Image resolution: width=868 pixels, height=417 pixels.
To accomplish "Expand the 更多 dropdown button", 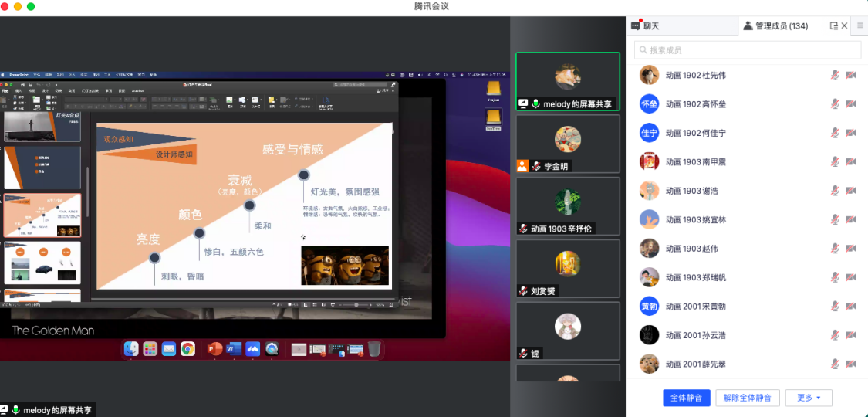I will coord(809,398).
